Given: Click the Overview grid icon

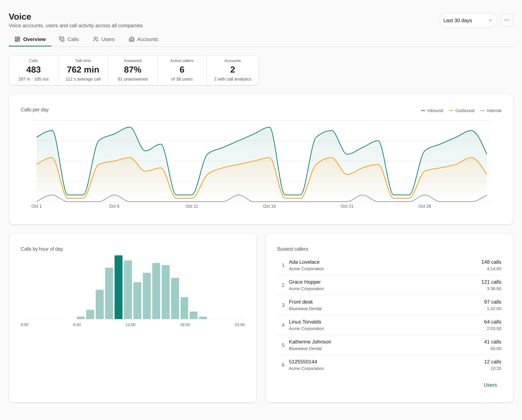Looking at the screenshot, I should (x=17, y=39).
